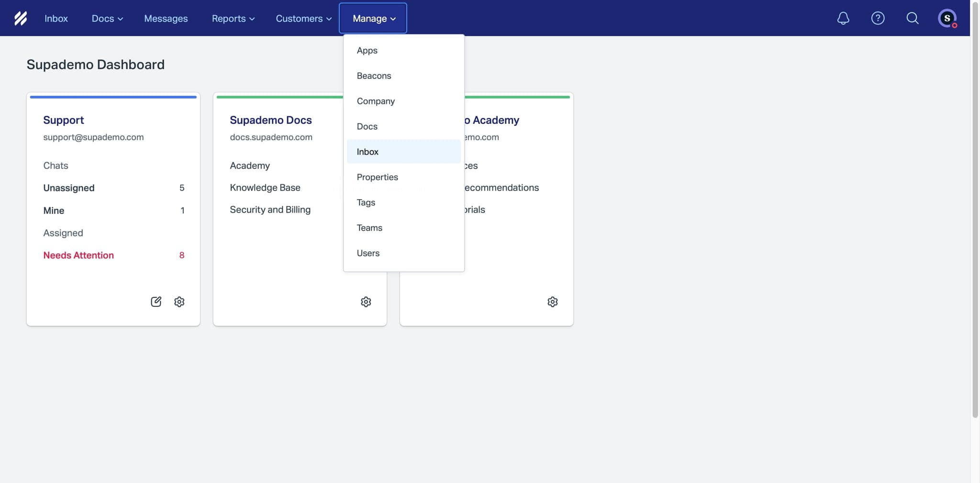Expand the Reports navigation dropdown
The image size is (980, 483).
point(233,18)
